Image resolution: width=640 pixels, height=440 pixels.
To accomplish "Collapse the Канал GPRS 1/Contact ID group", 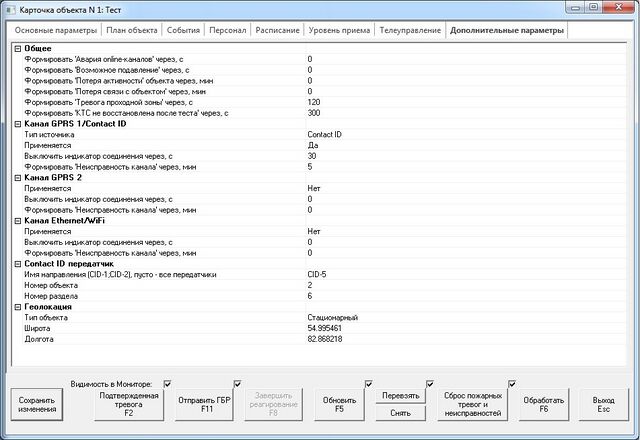I will click(x=17, y=123).
